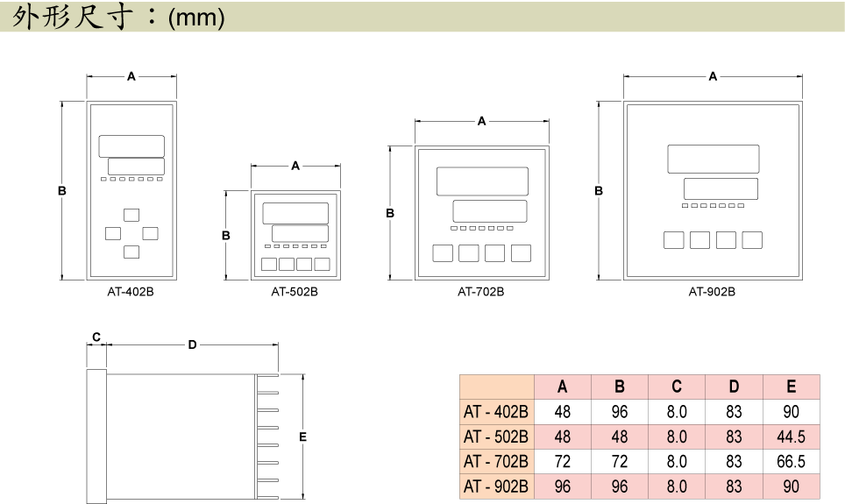Screen dimensions: 845x504
Task: Click column header A in the table
Action: (562, 387)
